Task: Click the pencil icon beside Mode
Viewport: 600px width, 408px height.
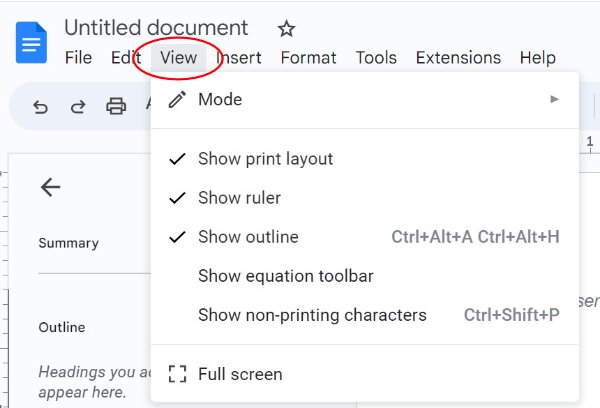Action: (x=177, y=100)
